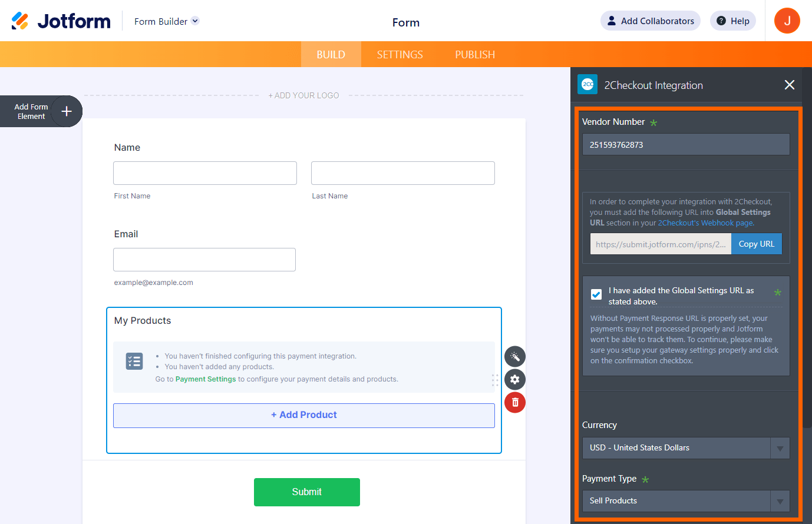
Task: Click the IPN URL text field
Action: [661, 244]
